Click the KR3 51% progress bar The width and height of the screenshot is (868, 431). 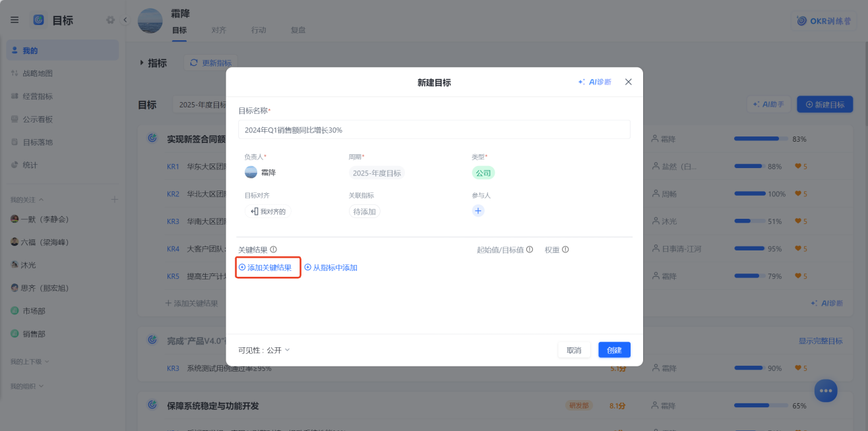click(x=750, y=221)
